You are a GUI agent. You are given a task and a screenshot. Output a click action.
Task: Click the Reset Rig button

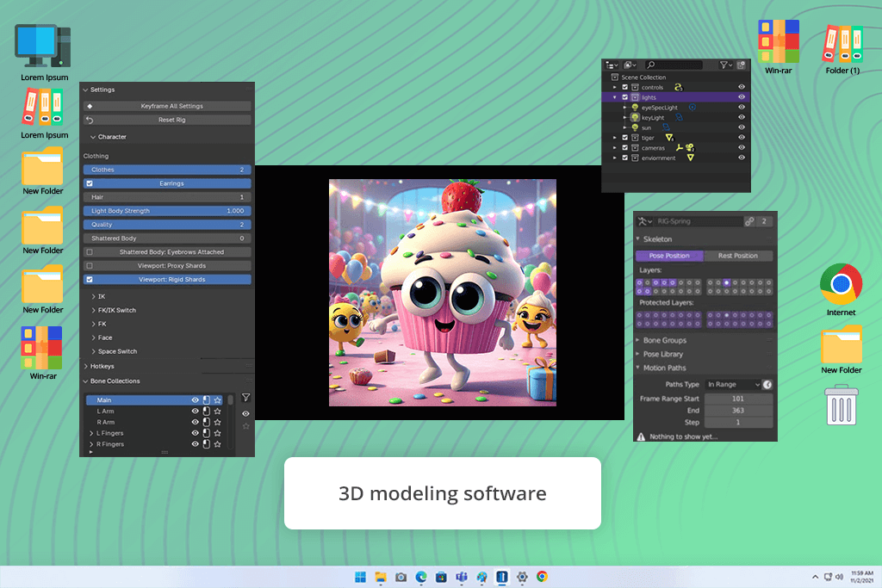click(x=167, y=120)
